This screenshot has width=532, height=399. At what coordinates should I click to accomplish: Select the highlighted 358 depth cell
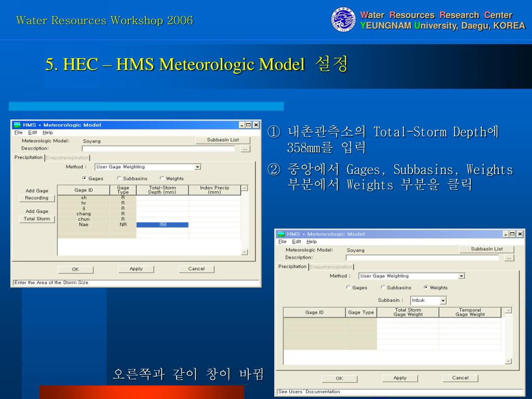click(163, 224)
